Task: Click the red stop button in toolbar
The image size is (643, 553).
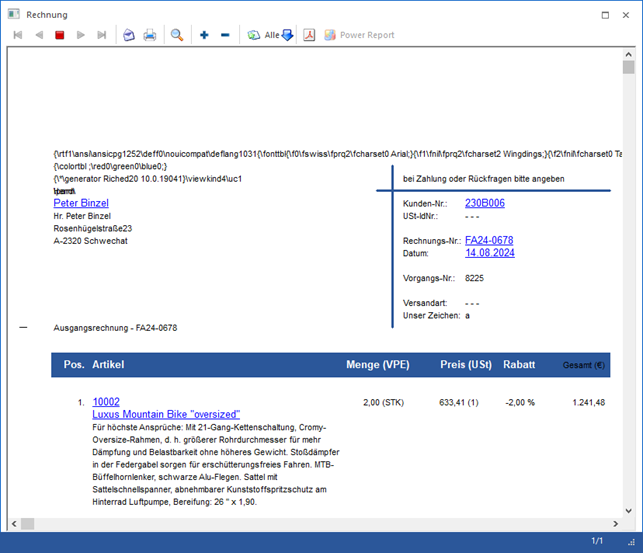Action: [x=60, y=35]
